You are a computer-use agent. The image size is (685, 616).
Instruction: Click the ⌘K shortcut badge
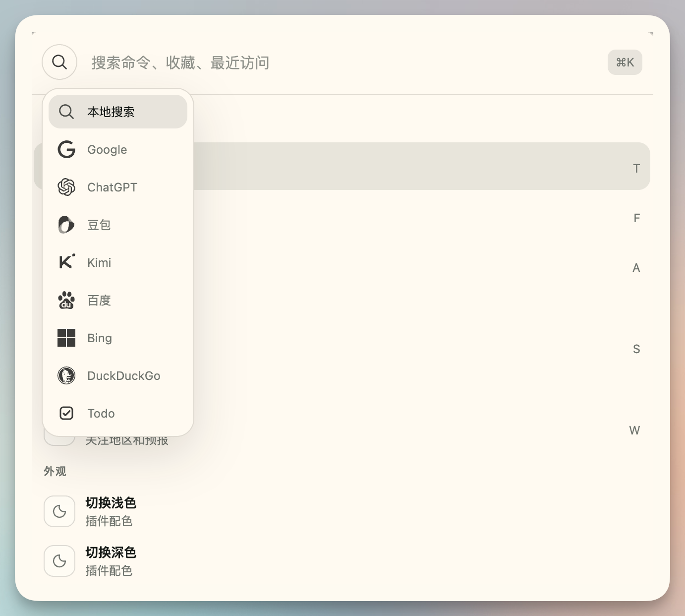pos(625,62)
